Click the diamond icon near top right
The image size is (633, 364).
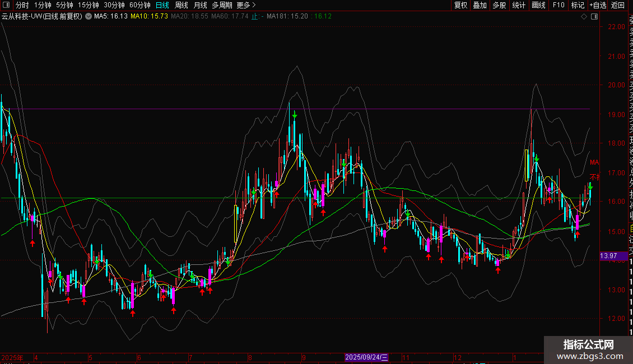584,17
